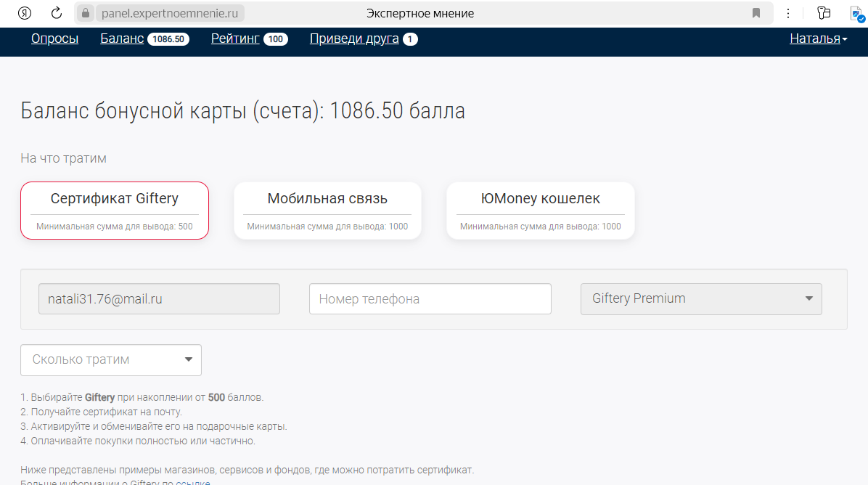The image size is (868, 485).
Task: Click the bookmark flag icon
Action: click(755, 12)
